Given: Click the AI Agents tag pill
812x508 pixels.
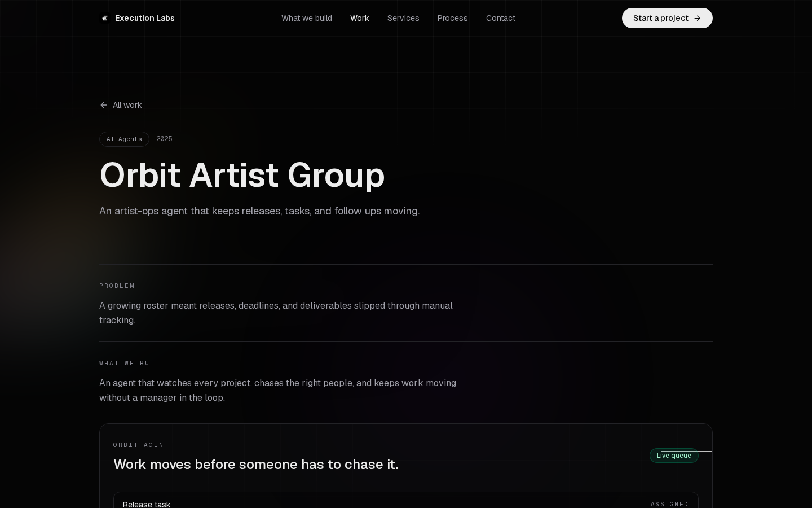Looking at the screenshot, I should [x=124, y=139].
